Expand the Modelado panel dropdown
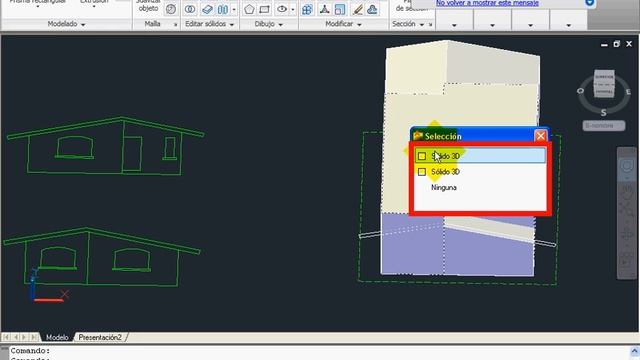 83,25
